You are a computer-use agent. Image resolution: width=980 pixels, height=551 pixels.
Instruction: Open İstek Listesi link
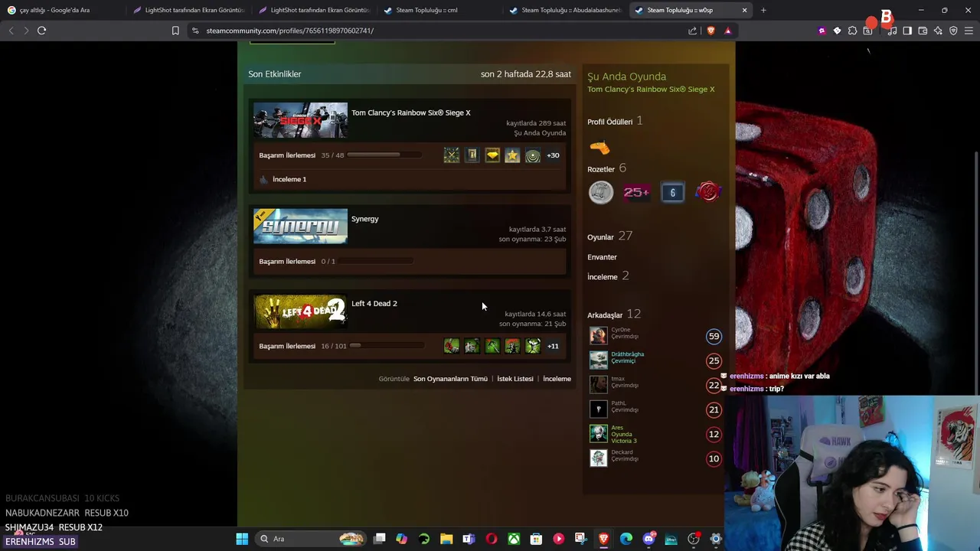[515, 379]
